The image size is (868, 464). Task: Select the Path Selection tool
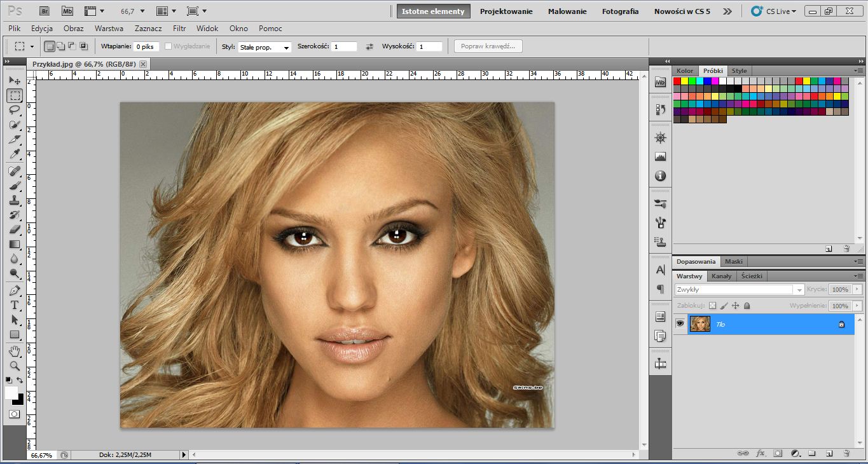click(15, 320)
